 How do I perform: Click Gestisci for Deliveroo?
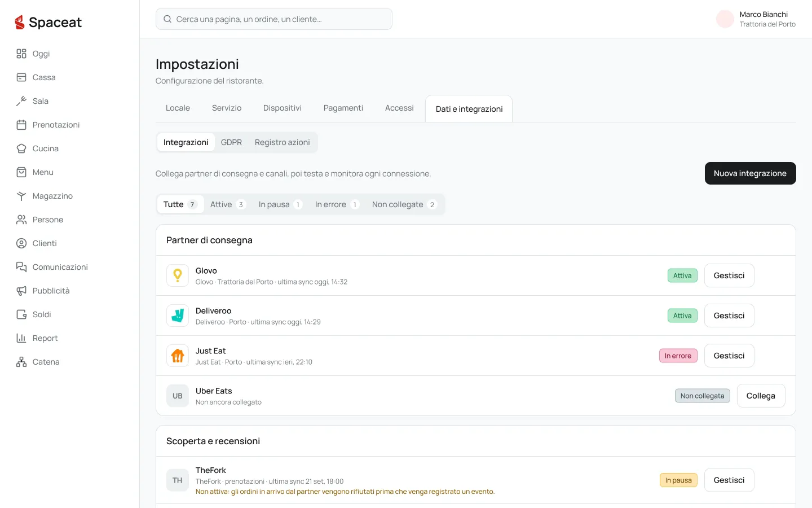point(729,316)
